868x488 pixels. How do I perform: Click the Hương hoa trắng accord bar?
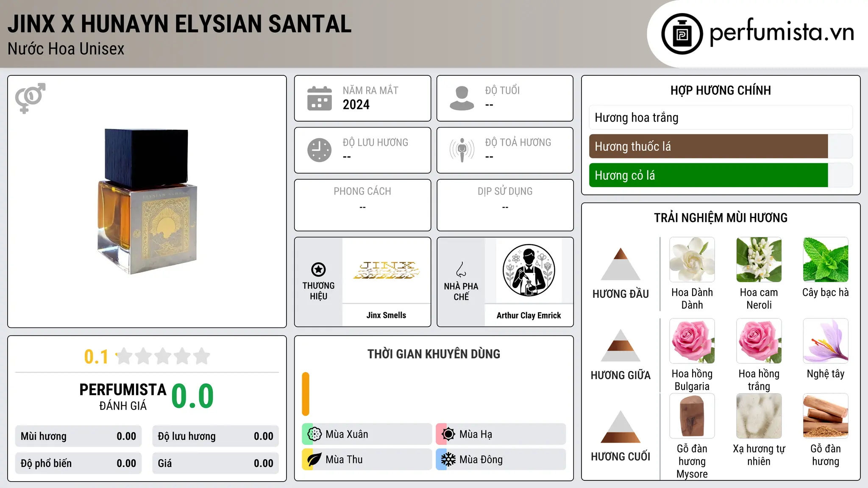pos(721,117)
